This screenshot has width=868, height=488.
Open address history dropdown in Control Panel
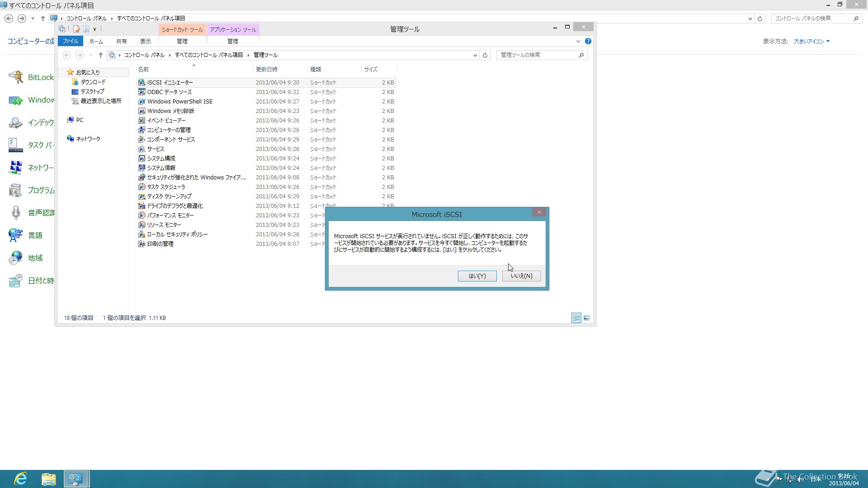750,19
